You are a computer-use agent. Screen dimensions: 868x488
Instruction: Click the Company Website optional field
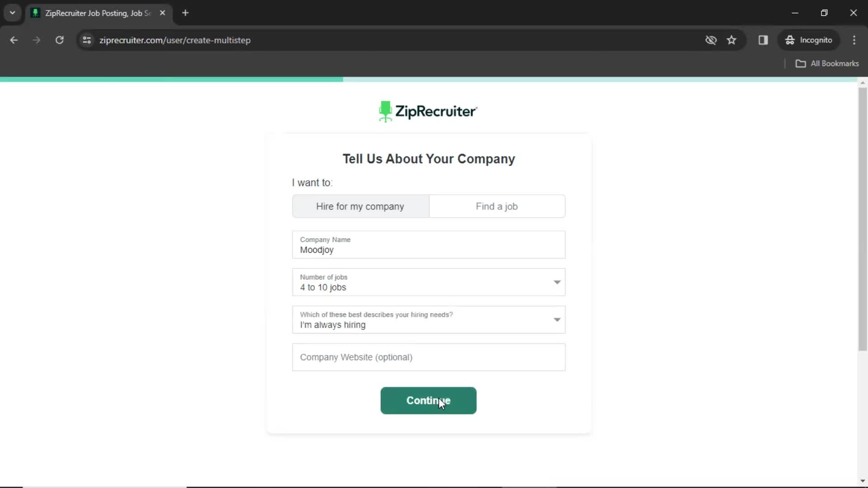tap(429, 357)
